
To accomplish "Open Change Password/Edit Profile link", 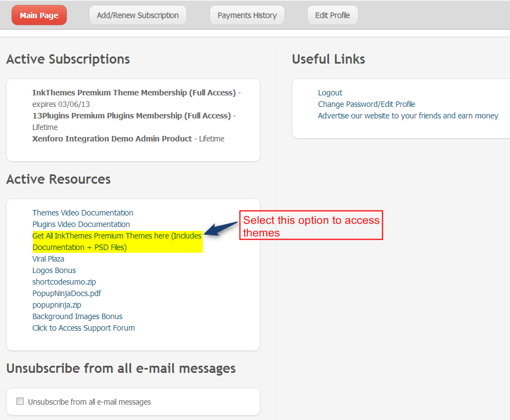I will click(x=366, y=104).
